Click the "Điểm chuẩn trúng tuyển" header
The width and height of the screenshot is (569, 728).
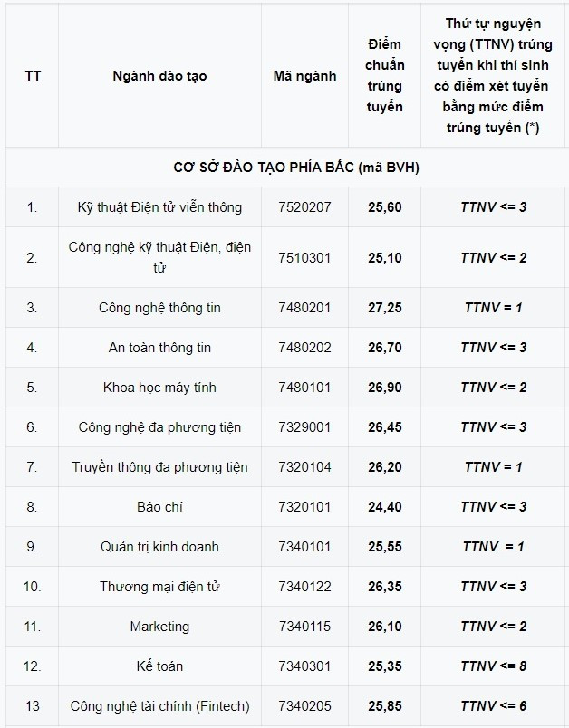click(385, 76)
